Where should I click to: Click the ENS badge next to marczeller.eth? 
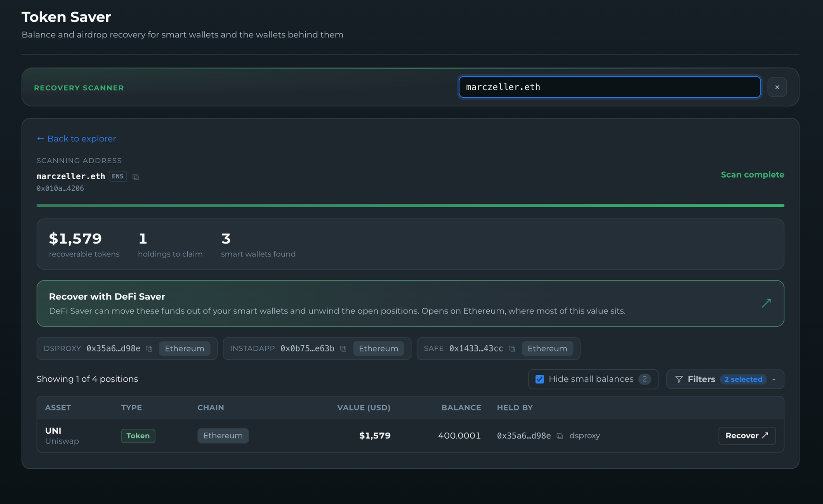pos(118,176)
